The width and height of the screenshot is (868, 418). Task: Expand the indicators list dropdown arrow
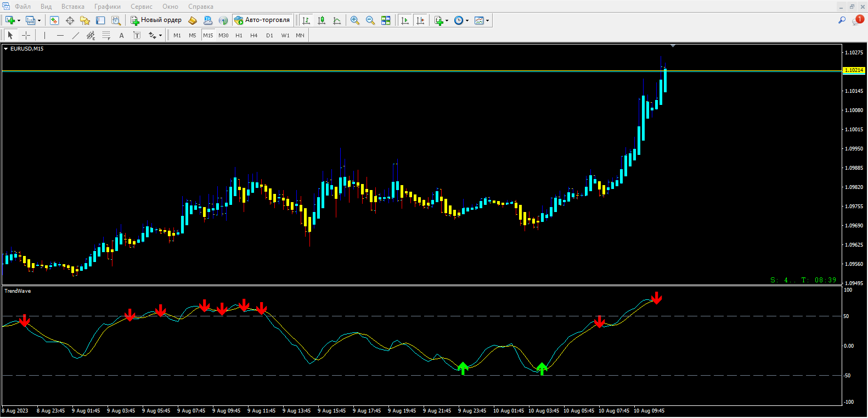point(447,20)
